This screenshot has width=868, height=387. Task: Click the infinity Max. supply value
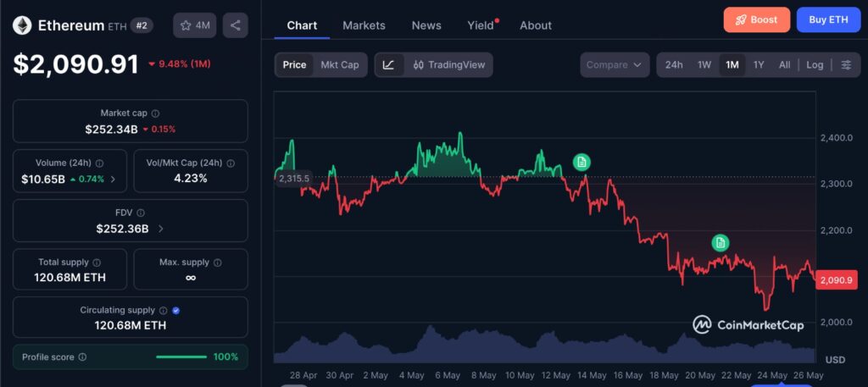pos(191,278)
